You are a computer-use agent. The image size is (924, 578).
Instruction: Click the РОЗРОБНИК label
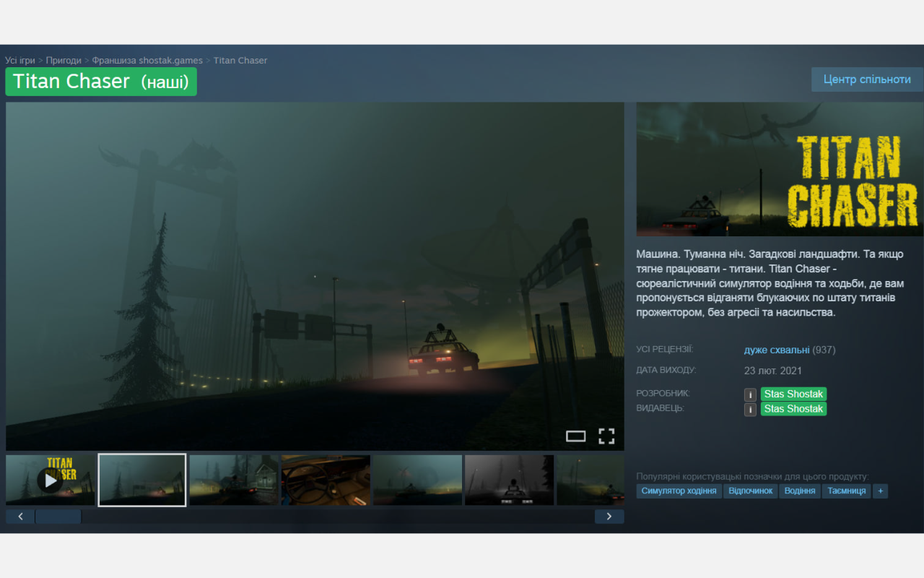(x=663, y=394)
